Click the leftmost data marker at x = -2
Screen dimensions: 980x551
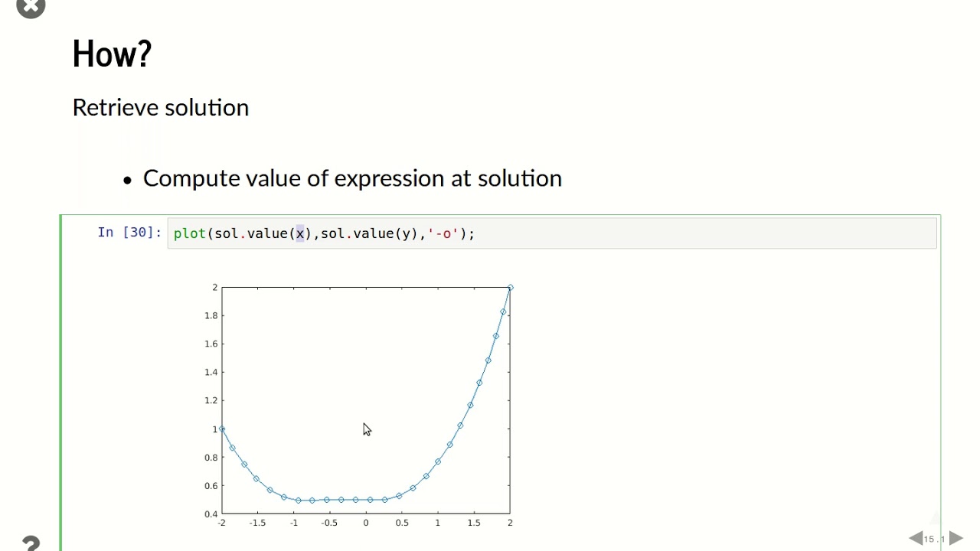pos(222,429)
